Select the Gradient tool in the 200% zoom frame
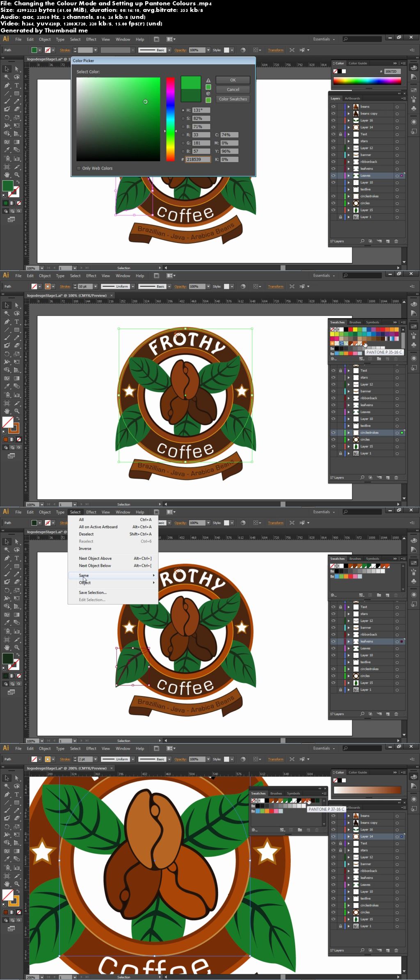Image resolution: width=420 pixels, height=980 pixels. (x=17, y=851)
